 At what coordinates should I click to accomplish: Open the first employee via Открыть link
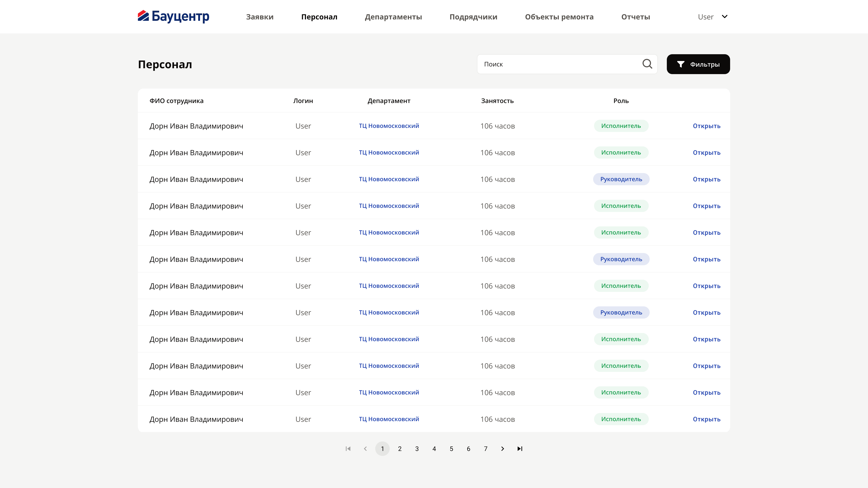coord(707,126)
